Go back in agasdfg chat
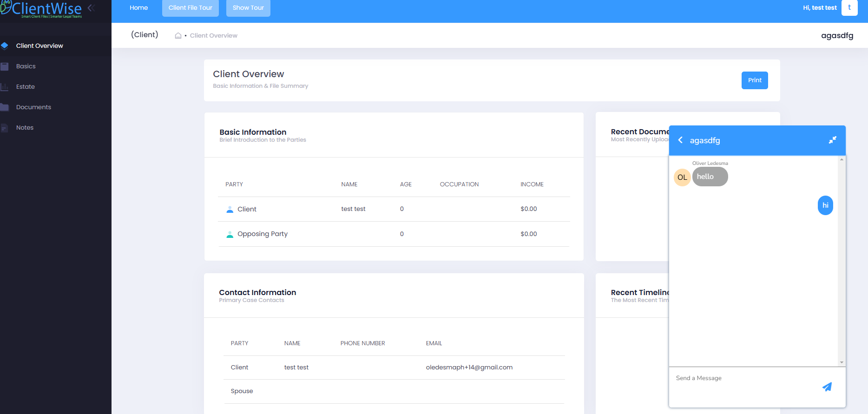The height and width of the screenshot is (414, 868). tap(680, 140)
